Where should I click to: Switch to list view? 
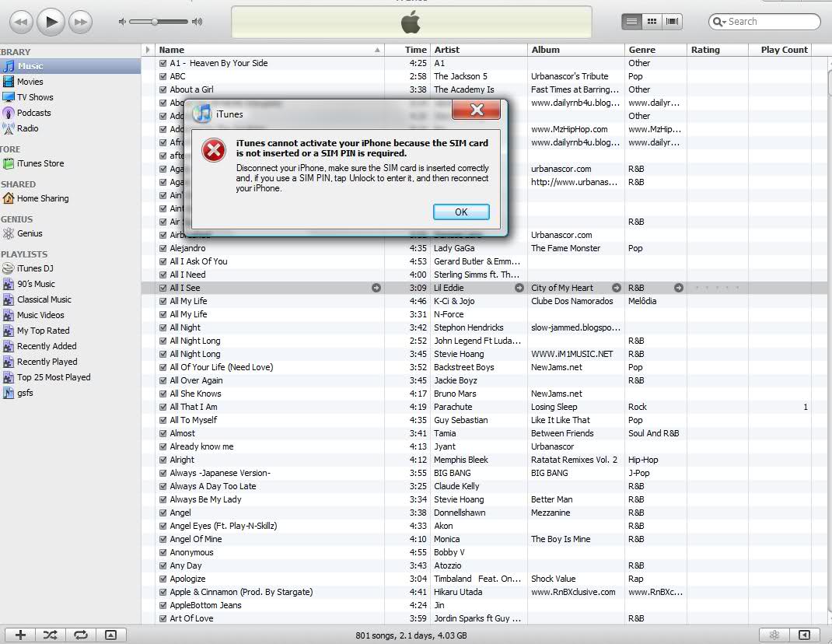coord(631,21)
